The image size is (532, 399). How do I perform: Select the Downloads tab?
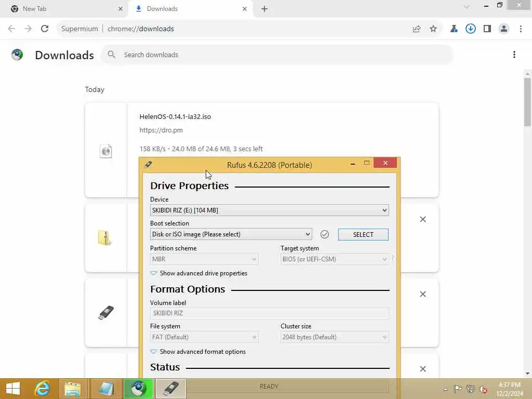(x=190, y=9)
